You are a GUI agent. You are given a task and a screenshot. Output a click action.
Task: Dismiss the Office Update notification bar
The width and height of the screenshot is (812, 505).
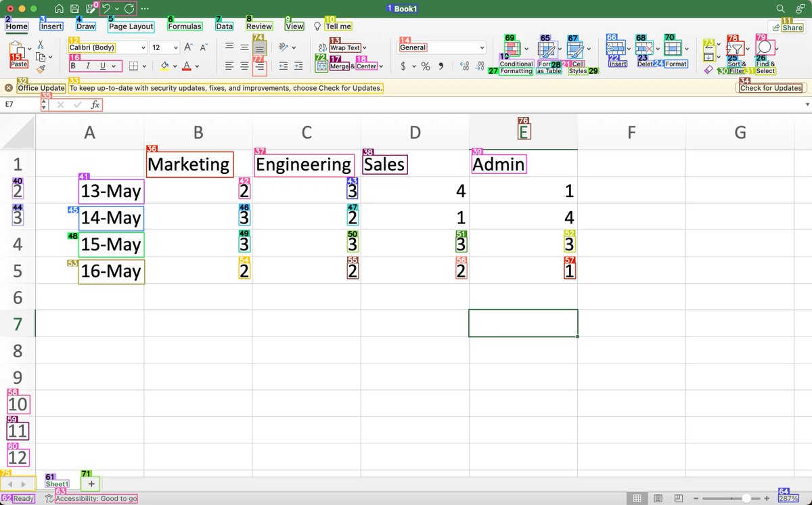[x=9, y=88]
